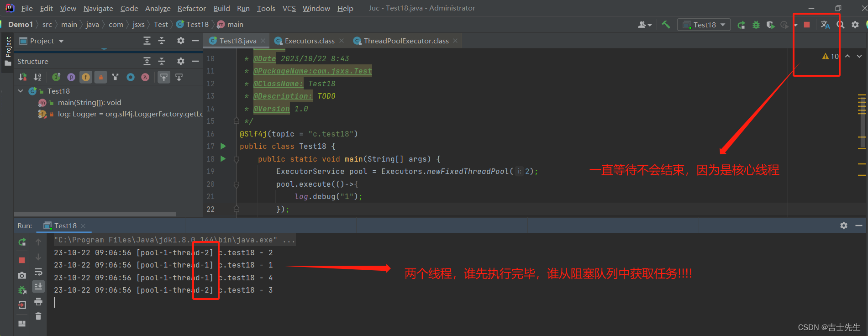Switch to Executors.class tab
The width and height of the screenshot is (868, 336).
(x=309, y=41)
